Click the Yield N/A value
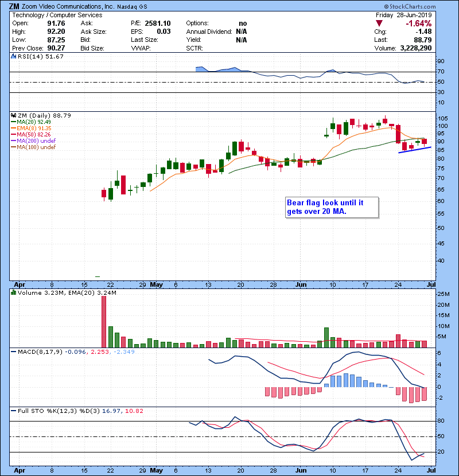This screenshot has height=476, width=459. tap(242, 40)
